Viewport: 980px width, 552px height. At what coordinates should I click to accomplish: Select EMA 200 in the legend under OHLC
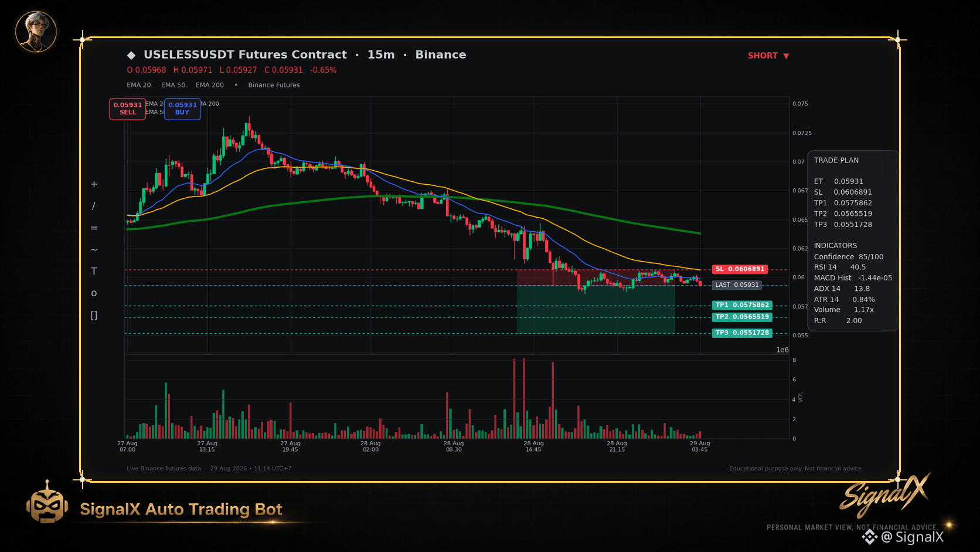coord(209,85)
